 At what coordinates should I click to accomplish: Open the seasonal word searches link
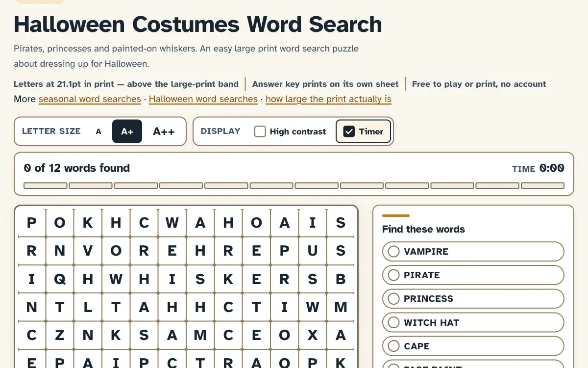(90, 99)
